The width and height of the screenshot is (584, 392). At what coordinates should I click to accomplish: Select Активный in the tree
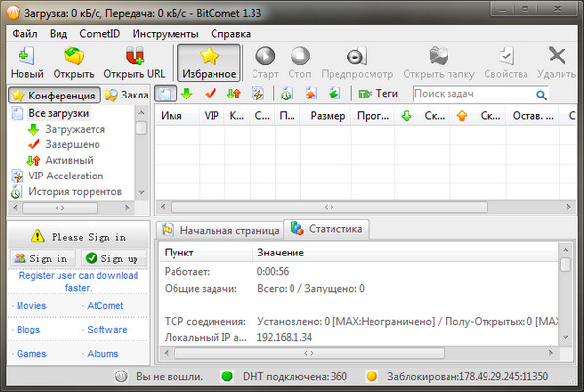coord(69,160)
